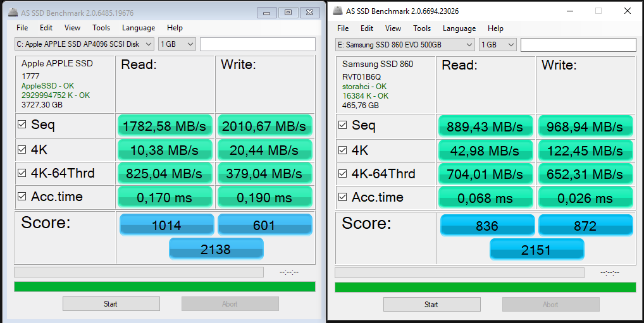This screenshot has width=644, height=323.
Task: Open Help menu in Samsung window
Action: coord(495,28)
